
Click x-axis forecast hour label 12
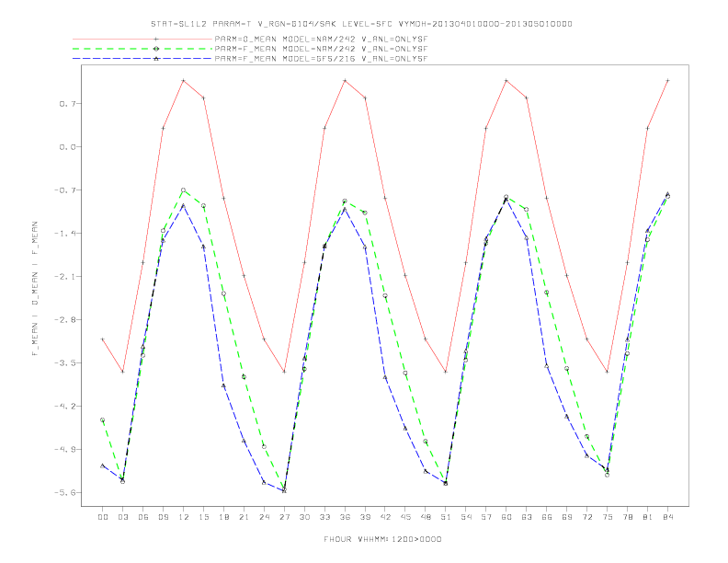point(184,517)
